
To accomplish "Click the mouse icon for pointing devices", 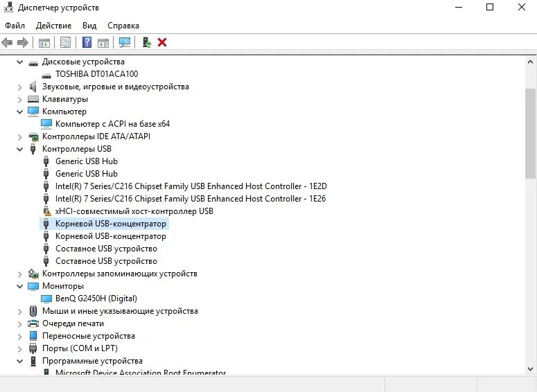I will [33, 311].
